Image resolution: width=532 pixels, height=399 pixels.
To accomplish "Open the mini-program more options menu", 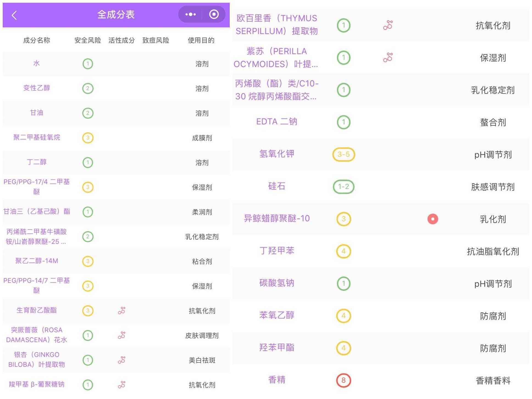I will point(190,14).
